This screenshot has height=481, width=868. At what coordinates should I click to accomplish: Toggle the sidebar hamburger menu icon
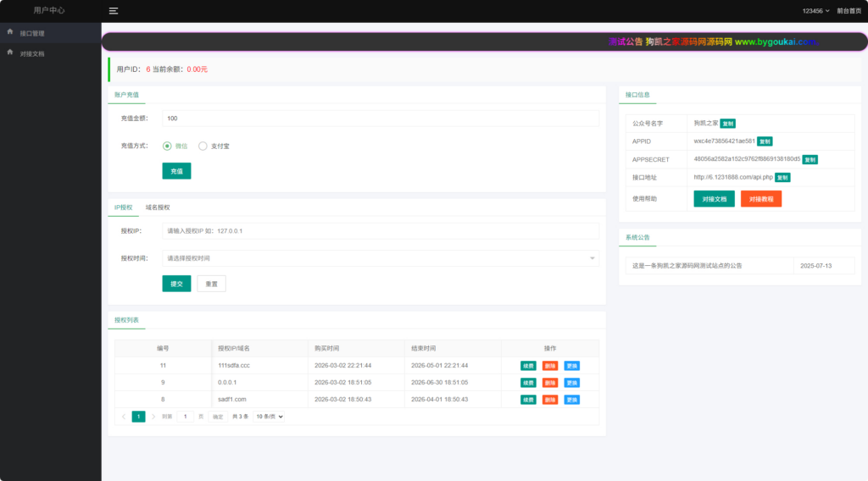(114, 11)
